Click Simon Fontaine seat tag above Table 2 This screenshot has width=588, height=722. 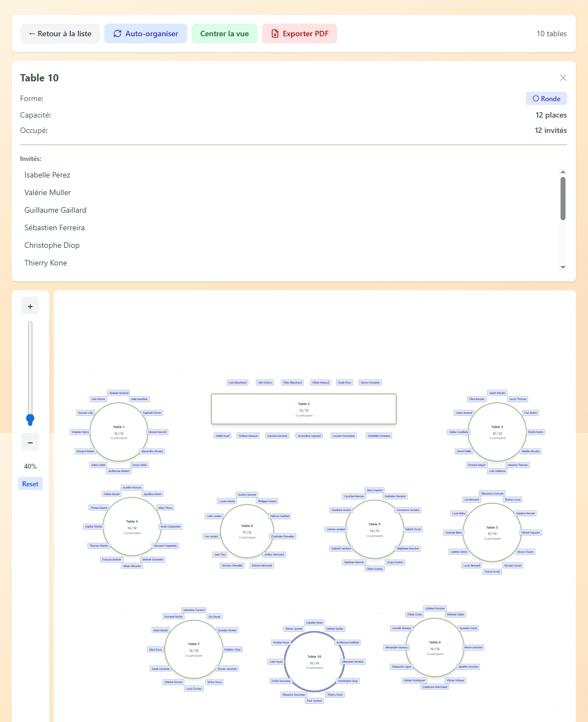[x=370, y=382]
